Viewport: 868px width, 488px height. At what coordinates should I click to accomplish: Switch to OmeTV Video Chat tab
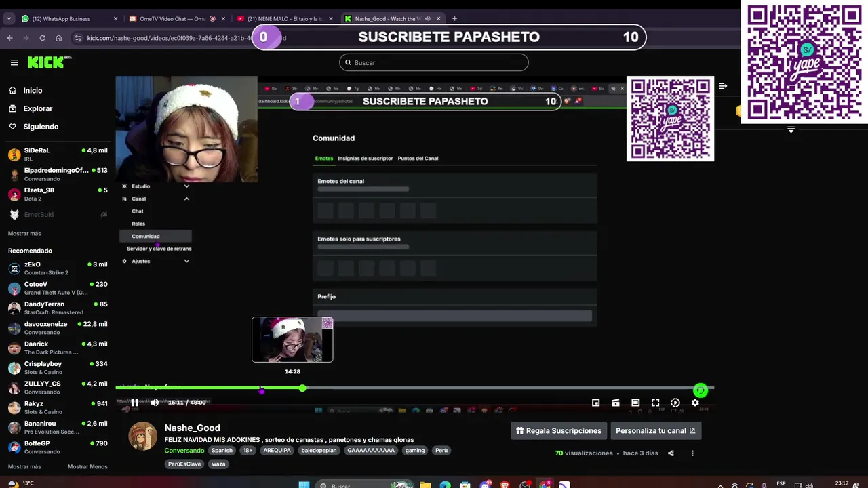click(177, 18)
